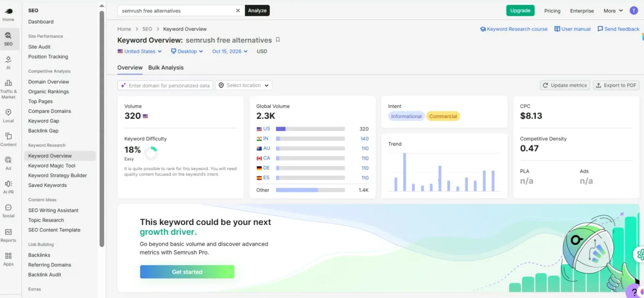Open the AI PR section icon
Viewport: 644px width, 298px height.
coord(8,186)
